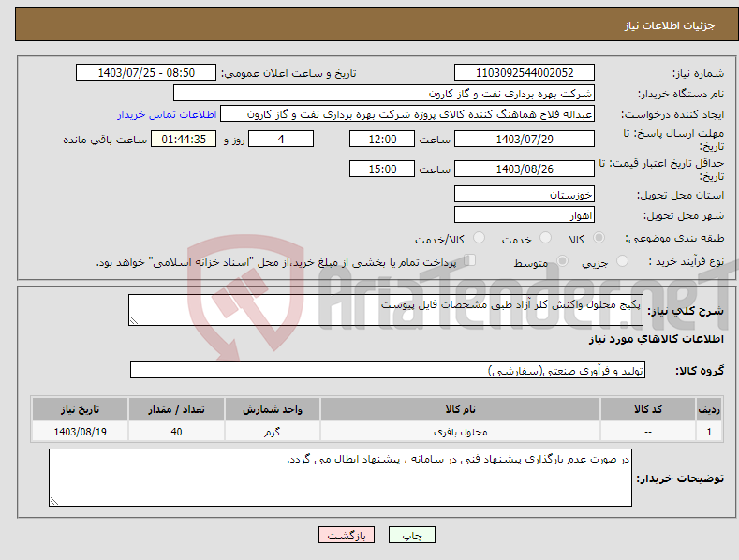Click the محلول بافری item name cell

[x=460, y=432]
